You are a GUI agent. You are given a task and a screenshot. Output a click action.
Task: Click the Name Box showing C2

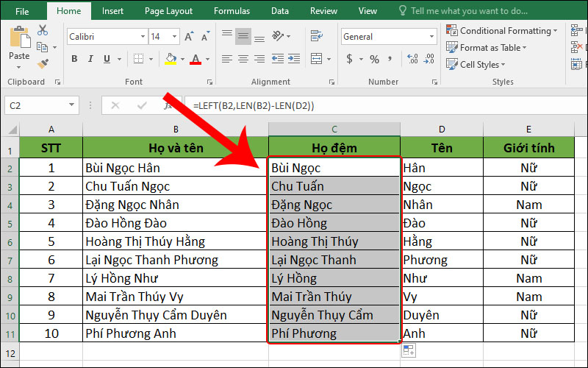[35, 105]
